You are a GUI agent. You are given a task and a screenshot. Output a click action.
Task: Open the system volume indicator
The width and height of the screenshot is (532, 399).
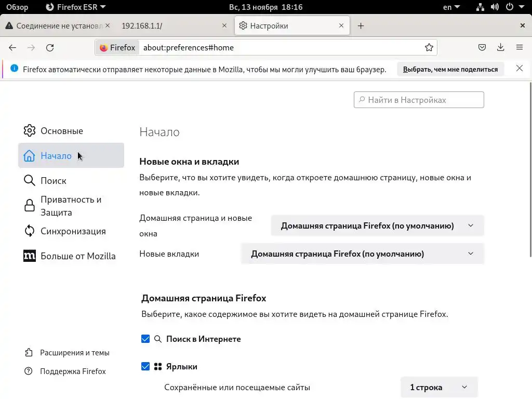[x=494, y=7]
